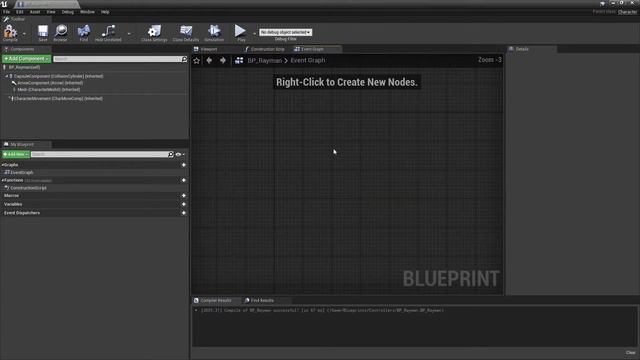
Task: Select the ArrowComponent item
Action: coord(50,83)
